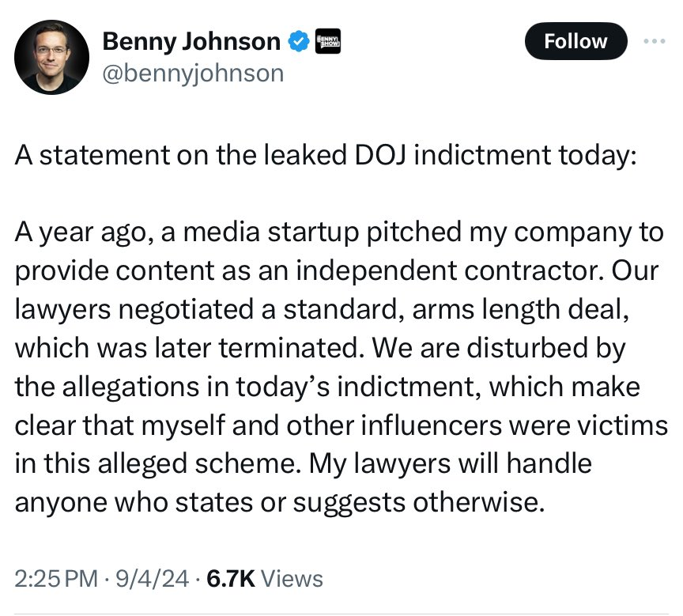Click the opening line about leaked DOJ indictment

(x=326, y=155)
